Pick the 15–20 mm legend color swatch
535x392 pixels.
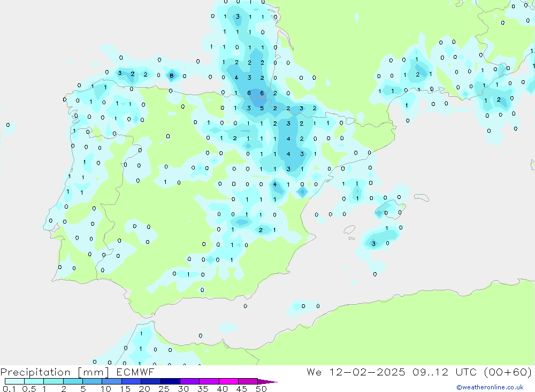131,381
